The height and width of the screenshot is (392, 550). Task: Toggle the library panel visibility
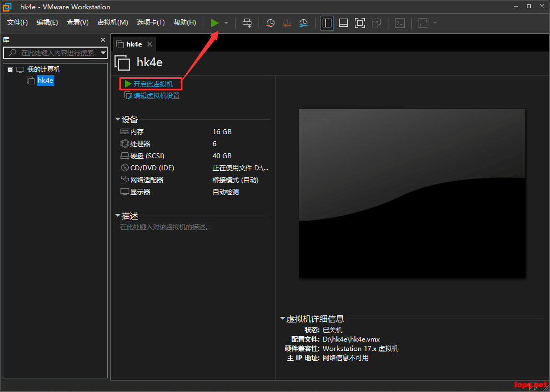[x=326, y=23]
